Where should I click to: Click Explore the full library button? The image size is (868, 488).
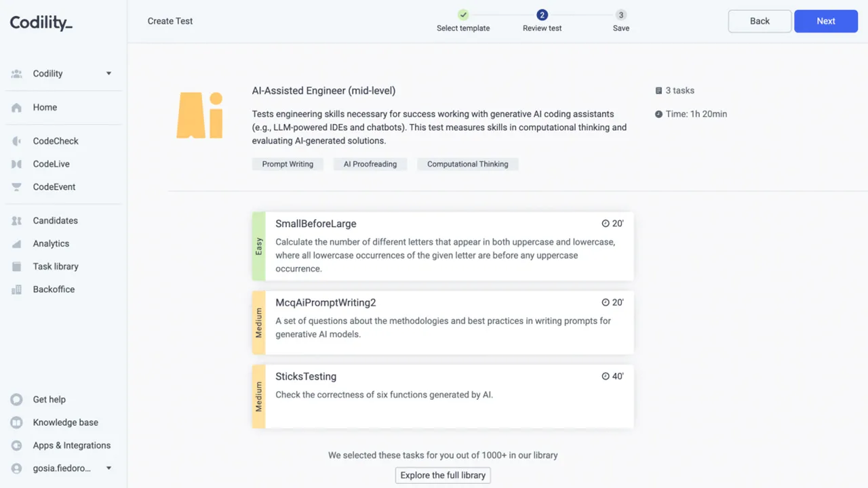pyautogui.click(x=443, y=475)
